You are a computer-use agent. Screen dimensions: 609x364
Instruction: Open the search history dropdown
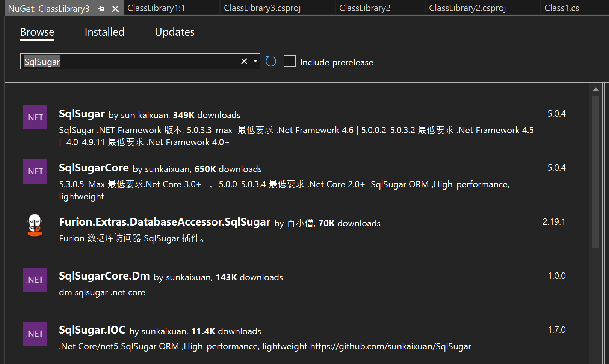[255, 61]
